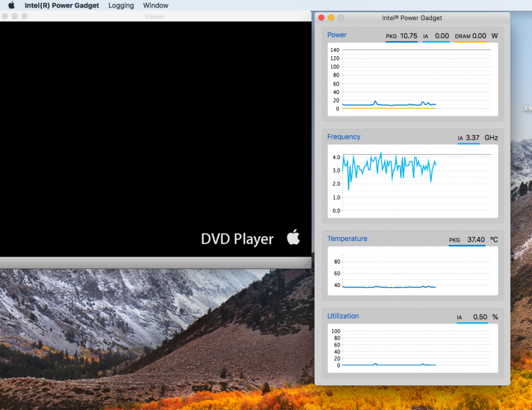Click the Utilization graph area

coord(412,348)
